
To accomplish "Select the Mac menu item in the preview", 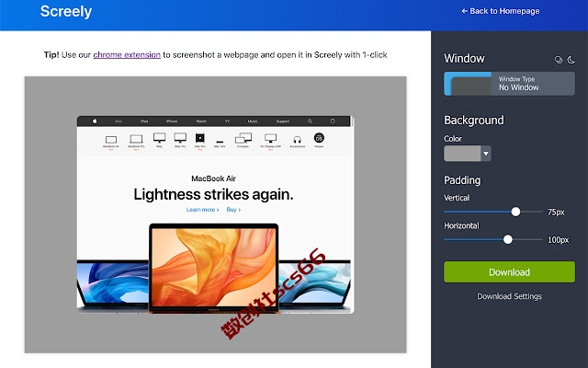I will point(119,121).
